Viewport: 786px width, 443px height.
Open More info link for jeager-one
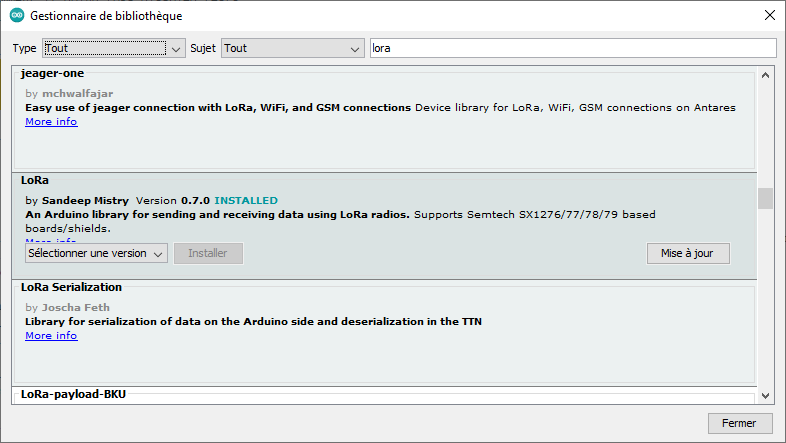click(x=51, y=122)
